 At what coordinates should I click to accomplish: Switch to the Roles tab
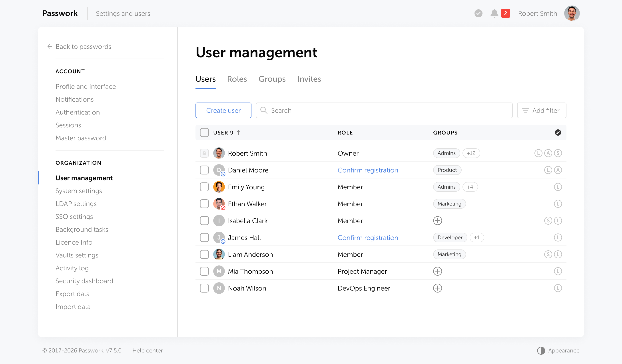click(x=237, y=79)
